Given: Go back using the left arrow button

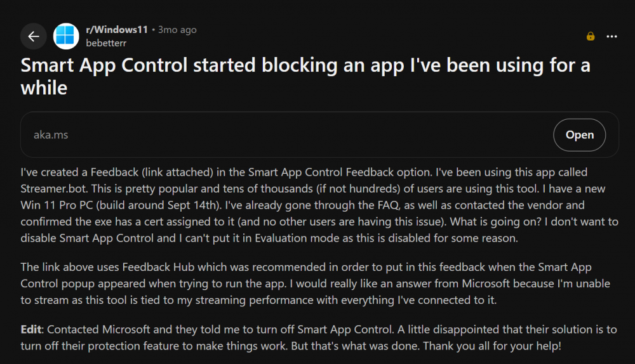Looking at the screenshot, I should coord(34,36).
